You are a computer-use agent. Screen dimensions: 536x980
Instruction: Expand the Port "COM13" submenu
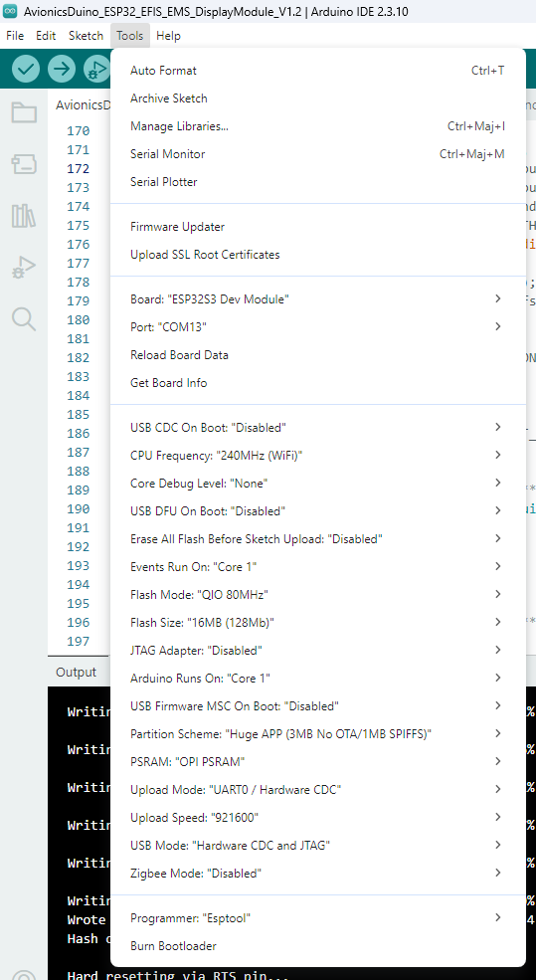318,327
